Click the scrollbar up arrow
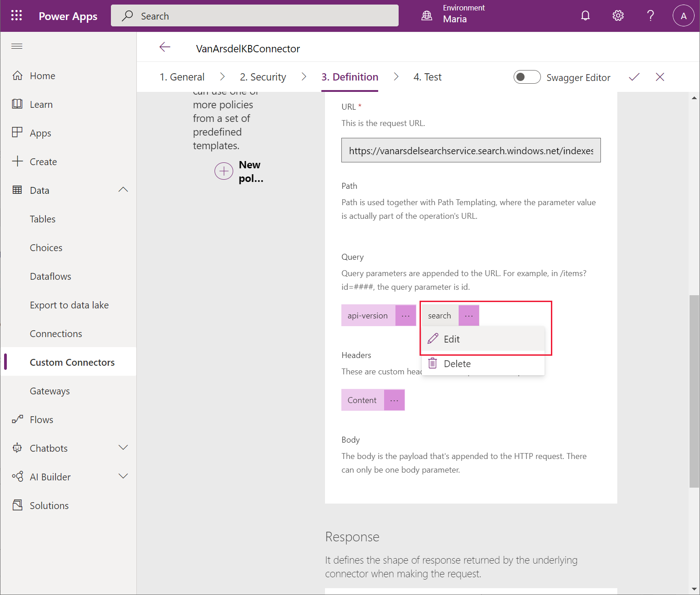This screenshot has height=595, width=700. tap(694, 97)
